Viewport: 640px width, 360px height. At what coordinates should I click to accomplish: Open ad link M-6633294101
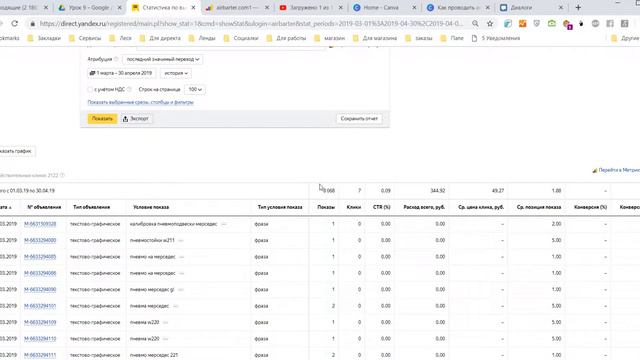pos(40,306)
